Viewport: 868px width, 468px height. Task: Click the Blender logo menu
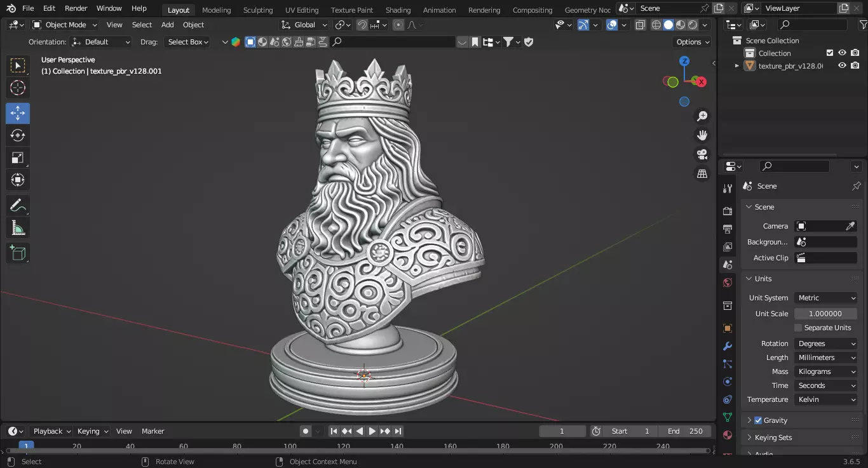[x=11, y=8]
